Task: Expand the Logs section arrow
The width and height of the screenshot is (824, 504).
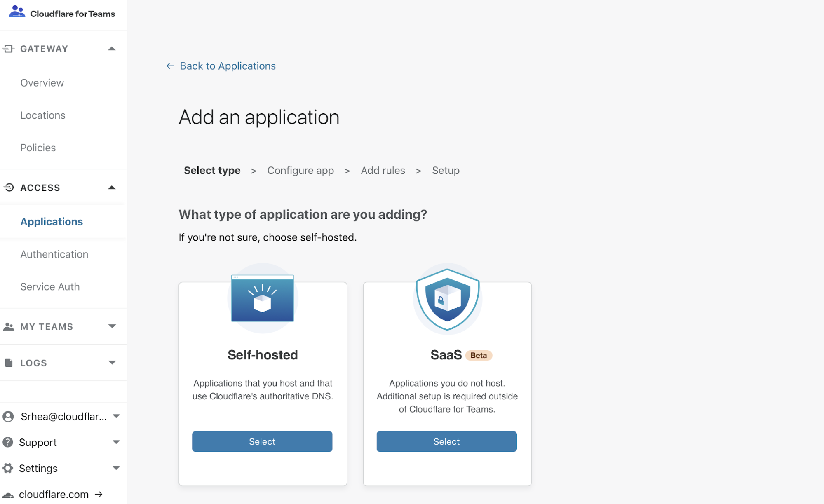Action: point(112,363)
